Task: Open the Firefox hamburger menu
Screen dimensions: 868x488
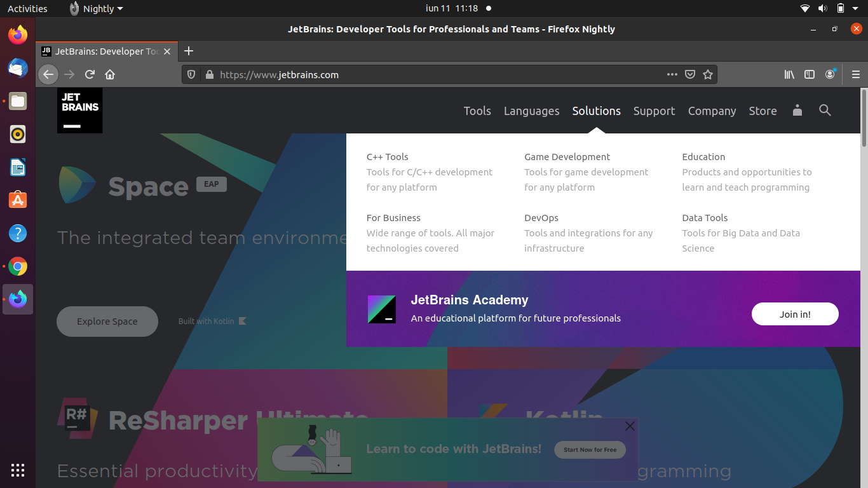Action: (x=855, y=74)
